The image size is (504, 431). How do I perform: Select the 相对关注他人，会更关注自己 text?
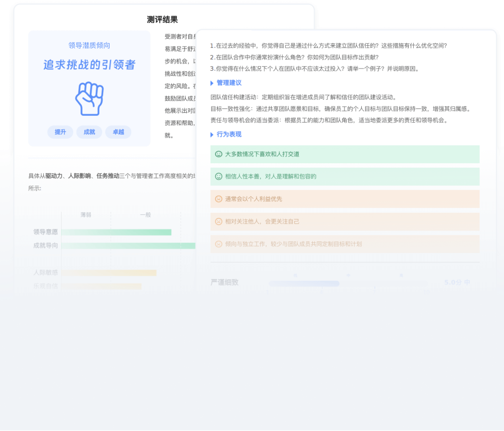pos(262,221)
